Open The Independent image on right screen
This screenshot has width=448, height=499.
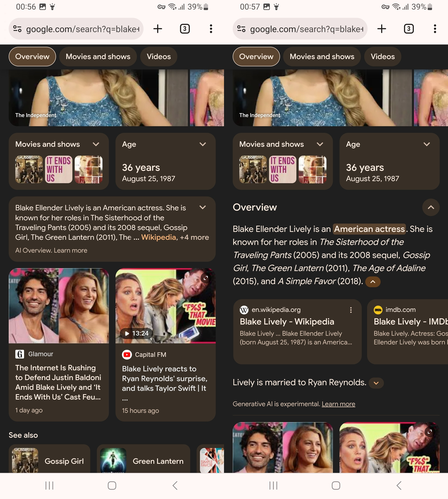coord(322,98)
